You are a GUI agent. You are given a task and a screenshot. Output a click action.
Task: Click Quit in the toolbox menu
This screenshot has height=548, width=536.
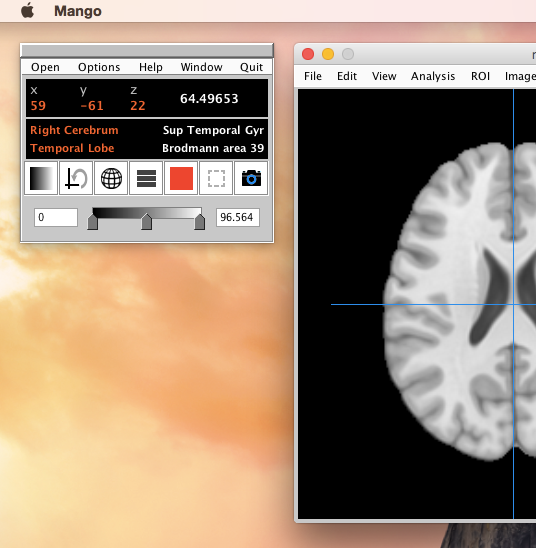[x=251, y=67]
